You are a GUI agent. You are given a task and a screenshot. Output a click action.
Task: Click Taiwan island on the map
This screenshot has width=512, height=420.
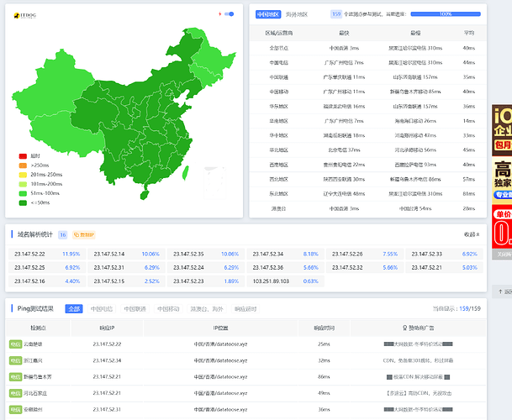(x=186, y=173)
